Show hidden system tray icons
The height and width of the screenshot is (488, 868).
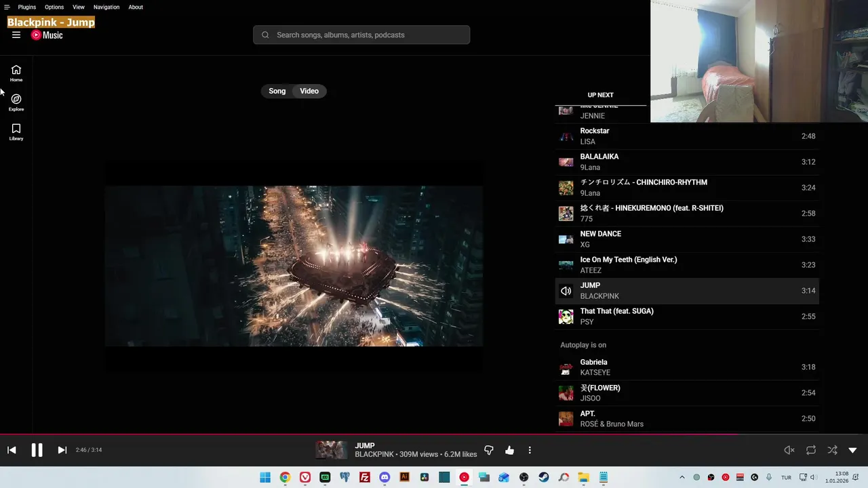(x=682, y=477)
